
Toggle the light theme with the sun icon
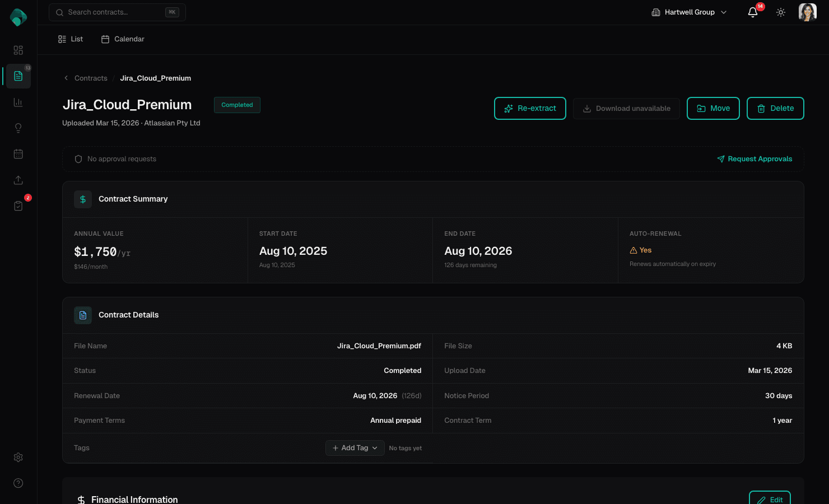coord(780,12)
